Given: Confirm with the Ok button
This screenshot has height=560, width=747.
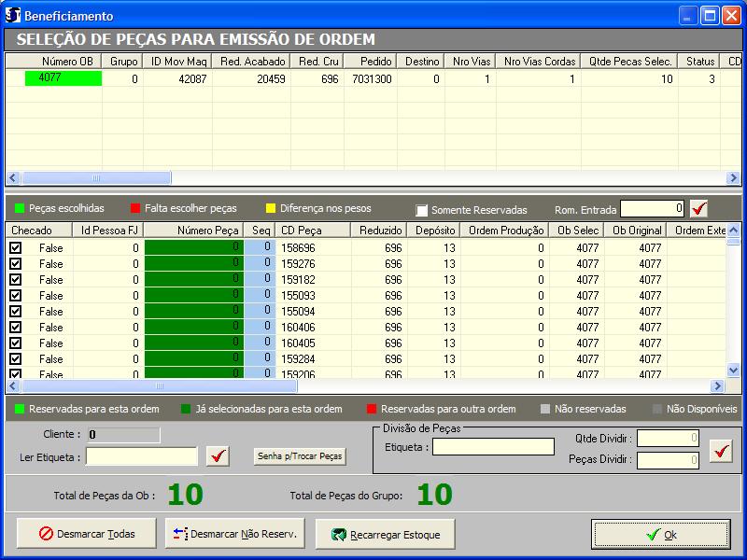Looking at the screenshot, I should pyautogui.click(x=661, y=535).
